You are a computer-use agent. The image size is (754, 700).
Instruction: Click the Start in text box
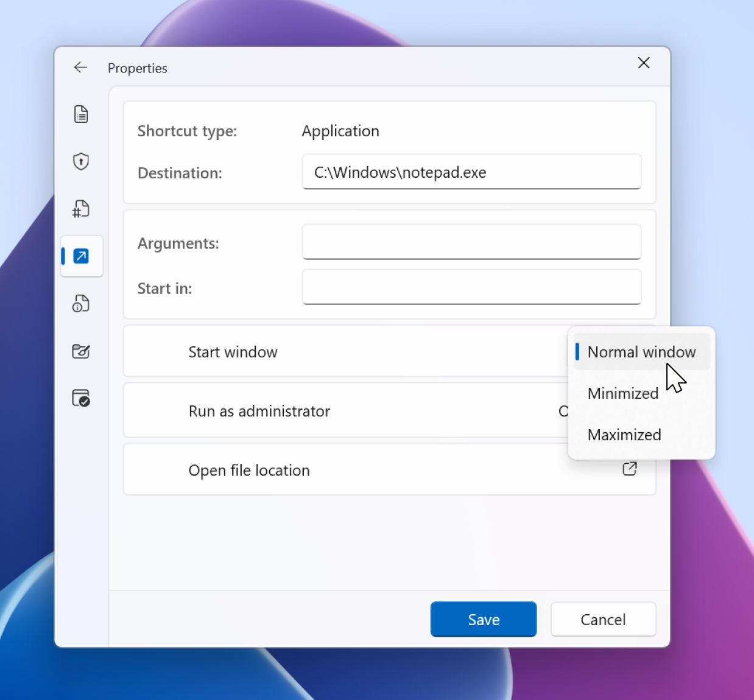pos(471,287)
